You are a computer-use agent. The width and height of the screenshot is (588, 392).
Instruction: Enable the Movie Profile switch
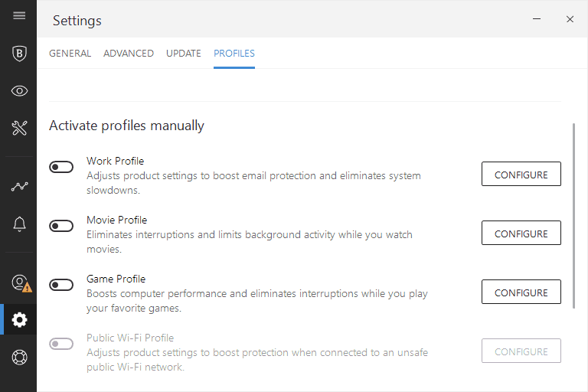pos(61,226)
